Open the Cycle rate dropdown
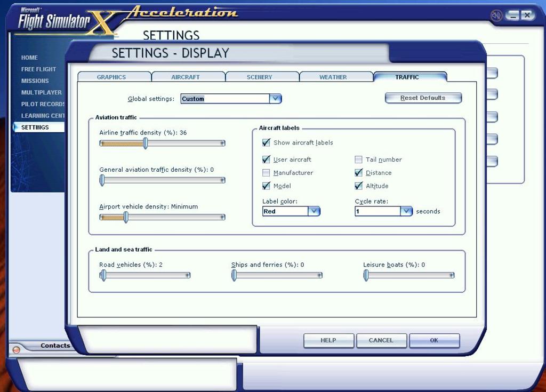This screenshot has width=546, height=392. (406, 211)
